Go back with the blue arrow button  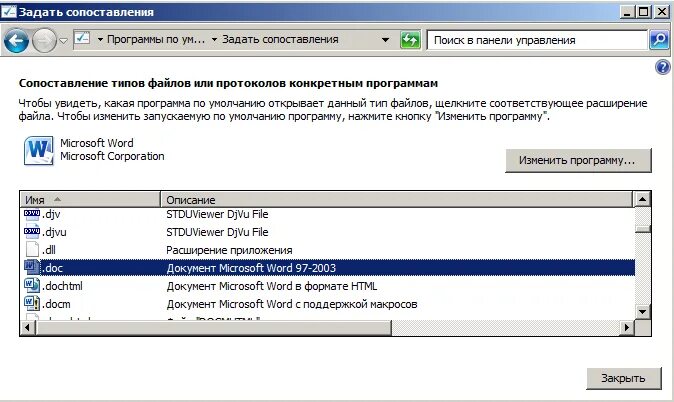(16, 41)
